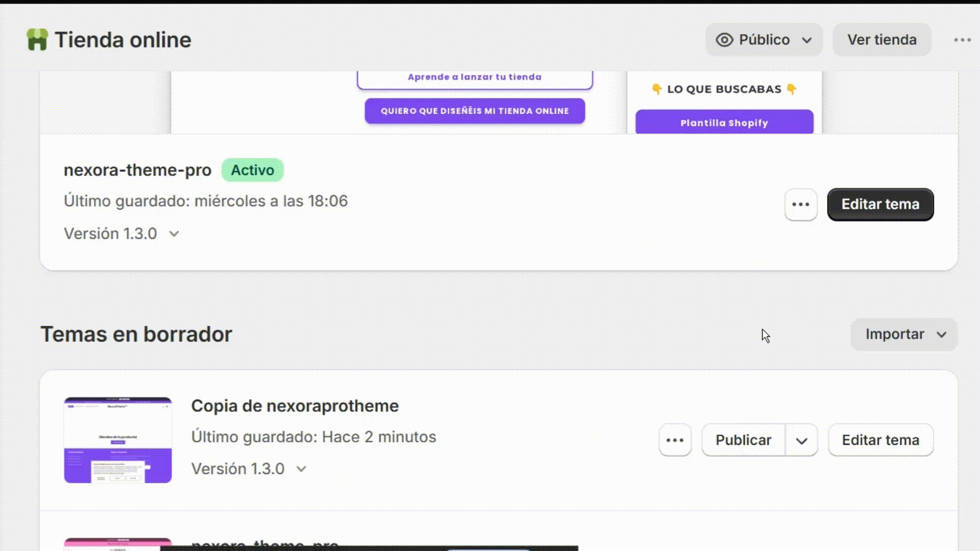Click the Tienda online page title
Image resolution: width=980 pixels, height=551 pixels.
(x=123, y=40)
